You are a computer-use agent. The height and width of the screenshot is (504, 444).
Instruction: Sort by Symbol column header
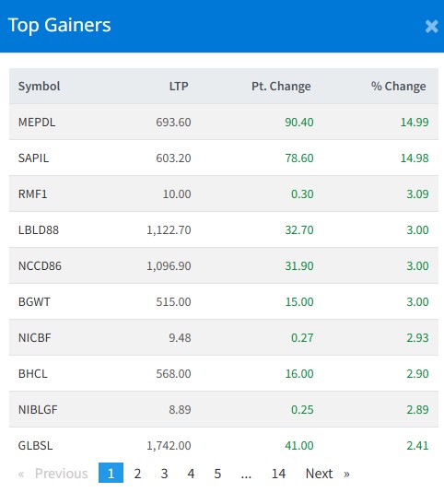(x=40, y=86)
